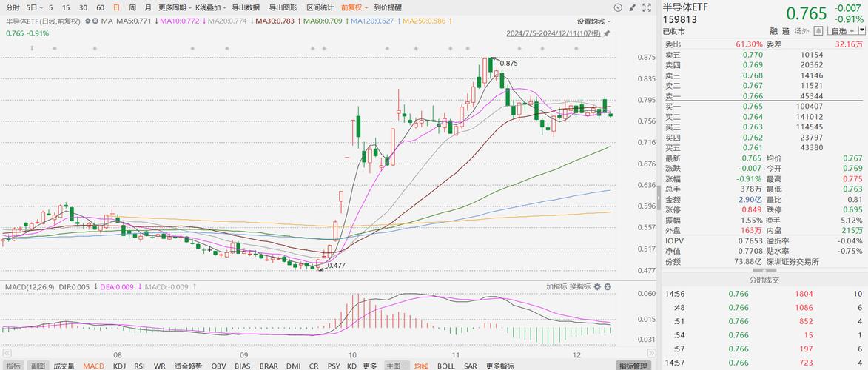Click 换指标 to change indicator

579,286
